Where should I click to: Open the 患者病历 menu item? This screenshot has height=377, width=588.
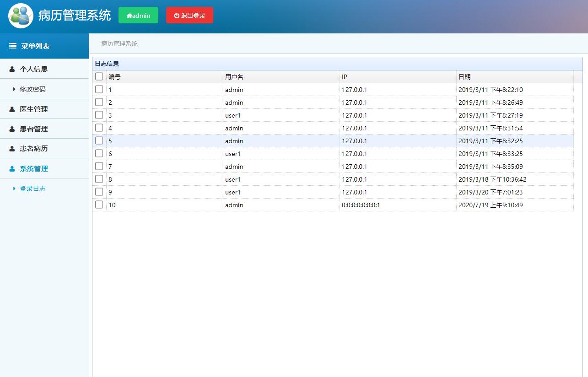(34, 149)
